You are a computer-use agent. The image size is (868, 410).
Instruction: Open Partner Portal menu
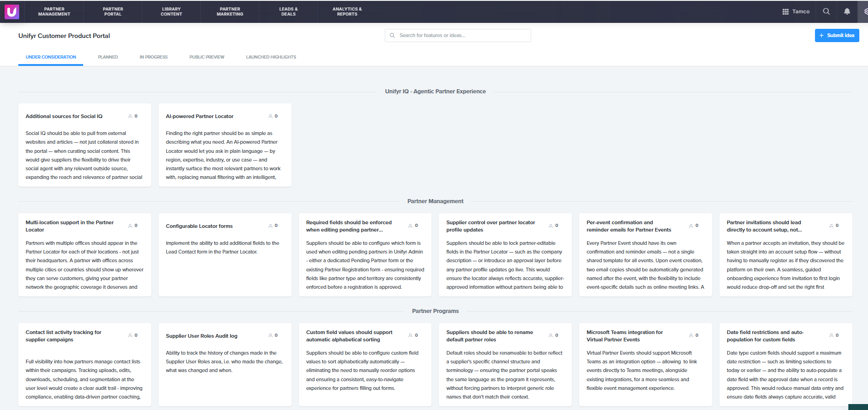tap(113, 11)
